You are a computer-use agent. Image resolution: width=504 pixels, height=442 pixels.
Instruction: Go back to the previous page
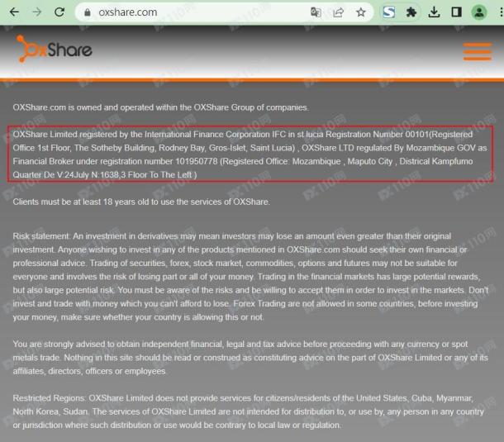click(x=15, y=12)
